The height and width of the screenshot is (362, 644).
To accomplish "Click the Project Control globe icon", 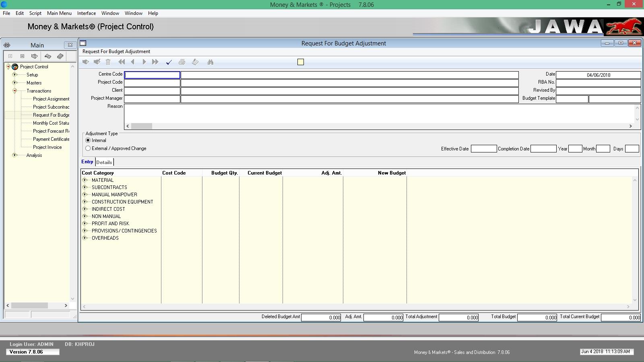I will (15, 67).
